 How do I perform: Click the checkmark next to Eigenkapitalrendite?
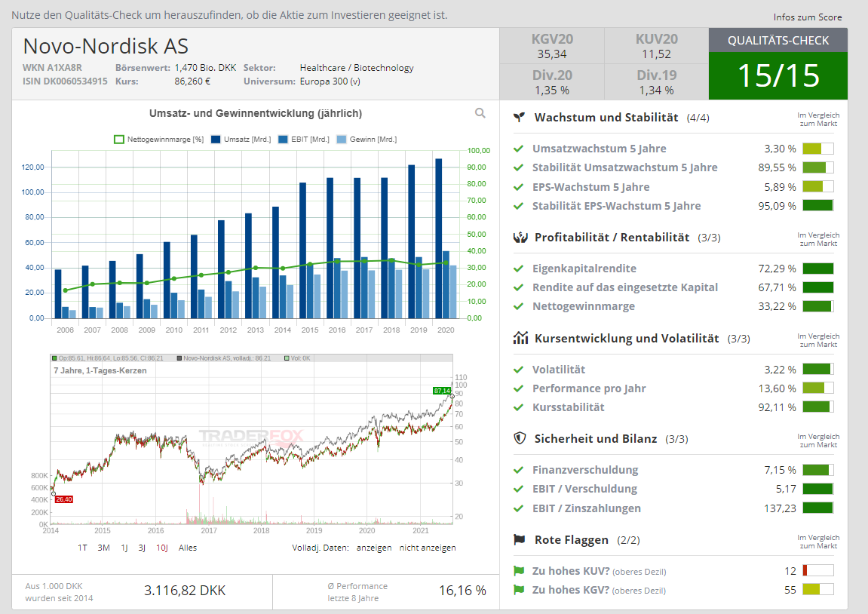(518, 269)
